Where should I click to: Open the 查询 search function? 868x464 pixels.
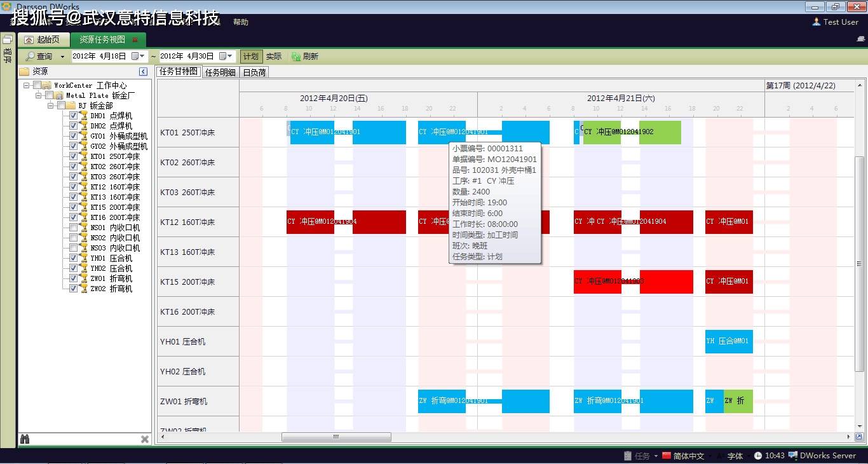44,56
